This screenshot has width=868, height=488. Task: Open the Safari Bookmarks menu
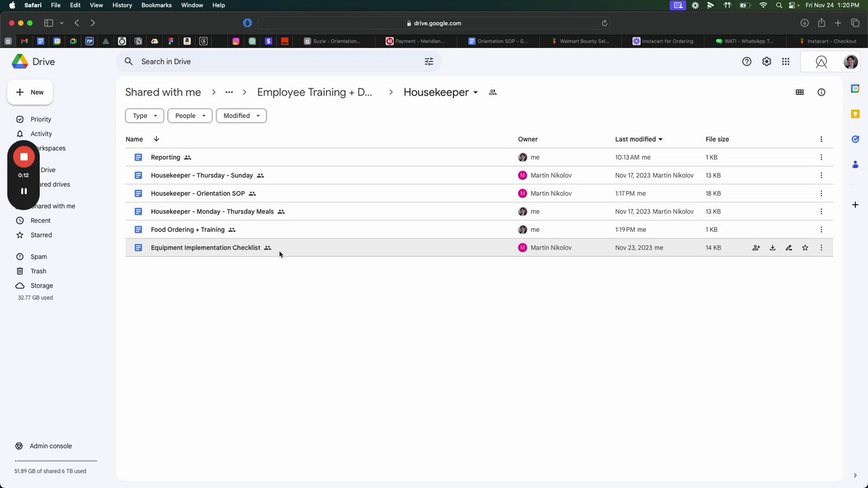coord(157,5)
